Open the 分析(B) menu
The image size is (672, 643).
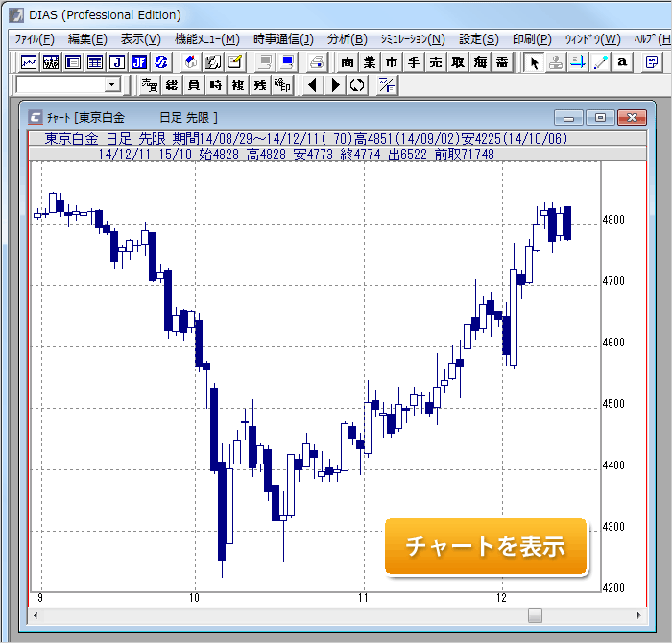coord(347,39)
